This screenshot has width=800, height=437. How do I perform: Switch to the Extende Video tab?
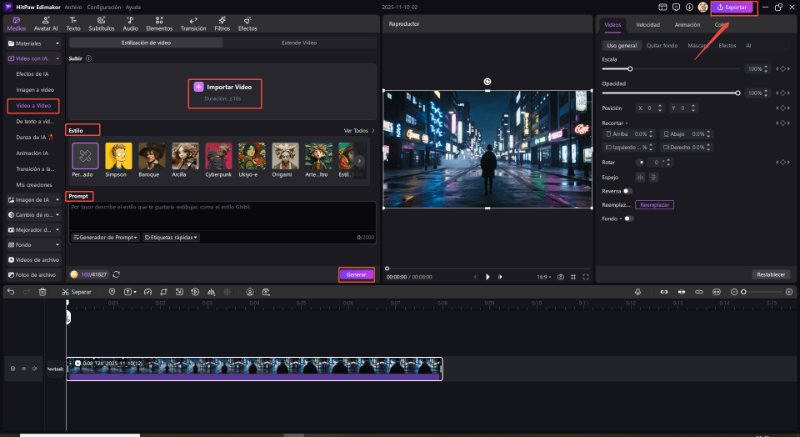click(x=299, y=43)
